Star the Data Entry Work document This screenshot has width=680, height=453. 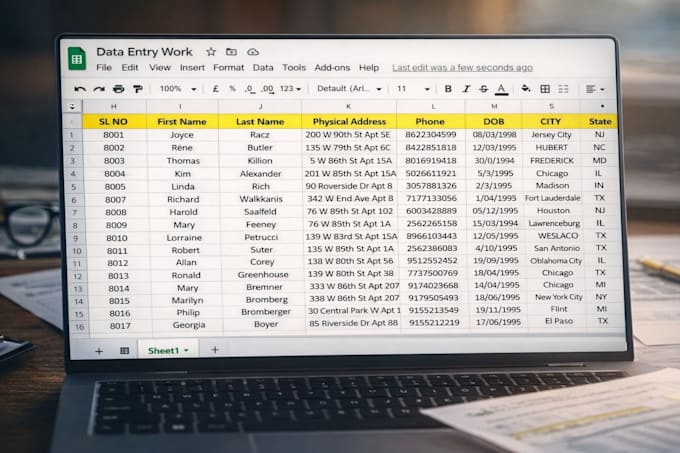[x=211, y=52]
